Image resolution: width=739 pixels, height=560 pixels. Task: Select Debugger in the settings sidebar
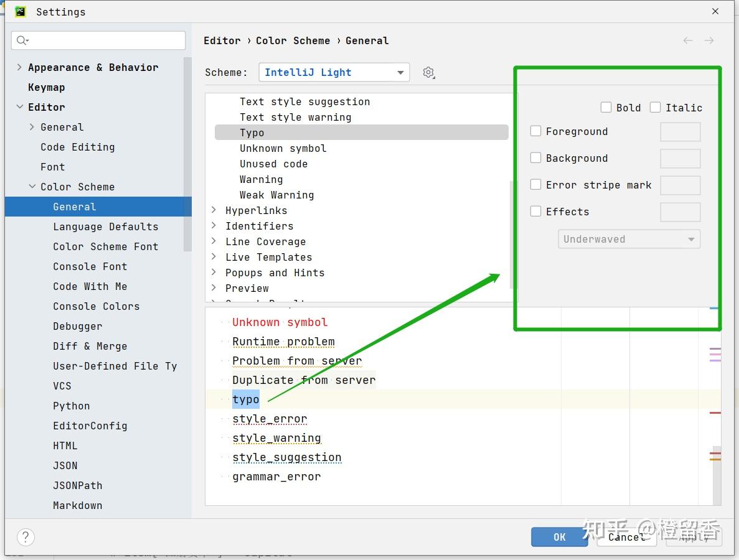[x=77, y=326]
